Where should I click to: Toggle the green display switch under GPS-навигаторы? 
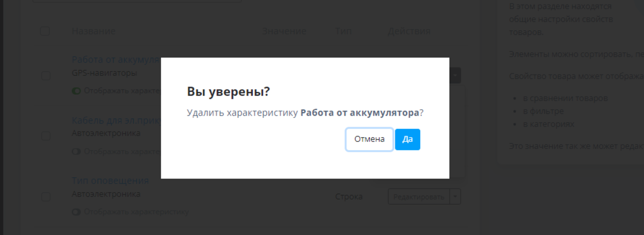[x=76, y=90]
